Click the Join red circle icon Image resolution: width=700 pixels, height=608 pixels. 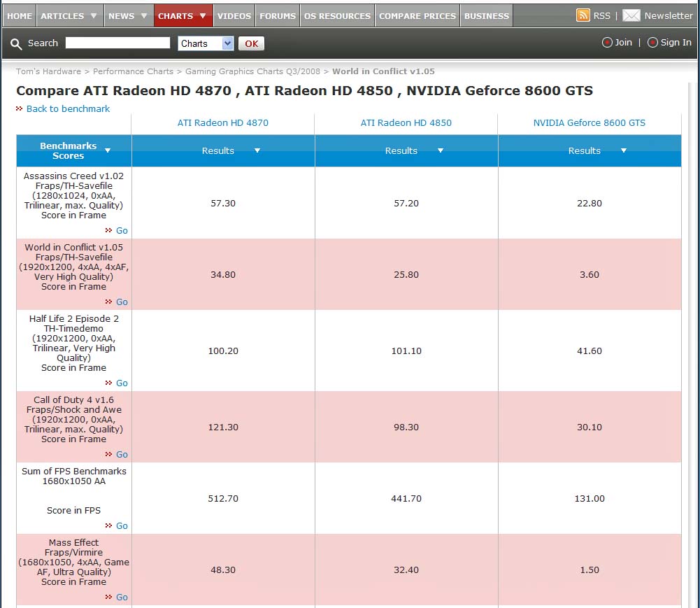pos(607,43)
